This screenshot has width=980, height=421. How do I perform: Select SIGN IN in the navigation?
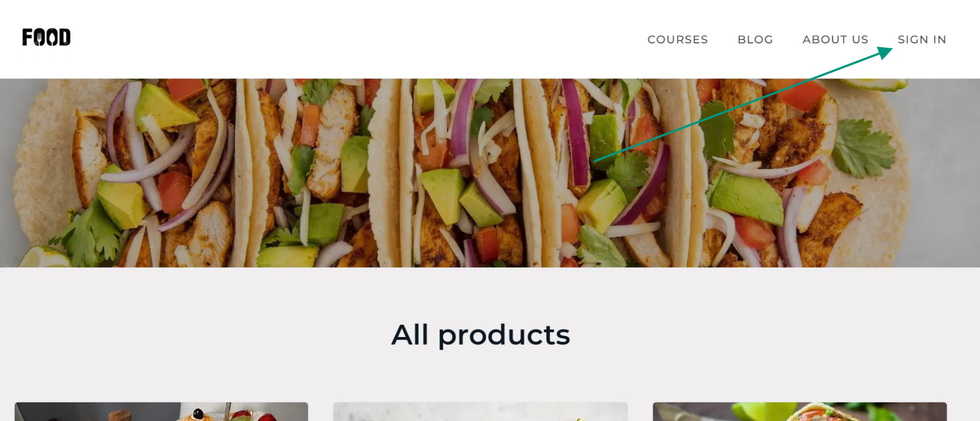click(922, 40)
